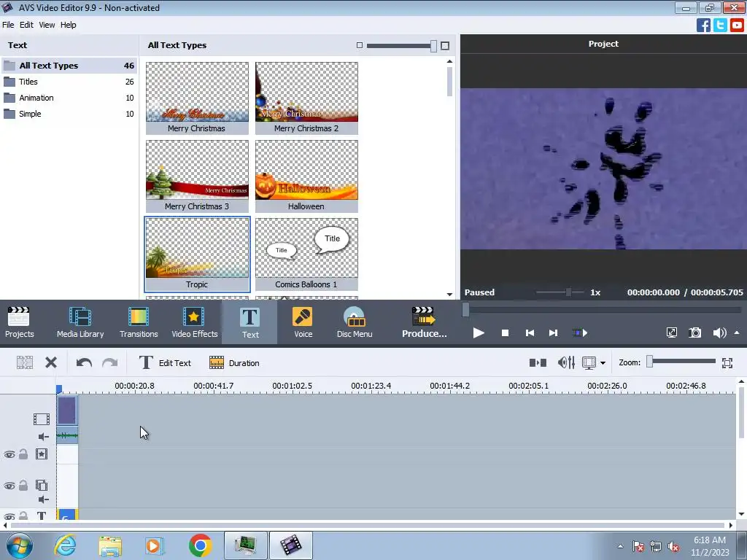Toggle lock on video effects track
Viewport: 747px width, 560px height.
coord(23,454)
